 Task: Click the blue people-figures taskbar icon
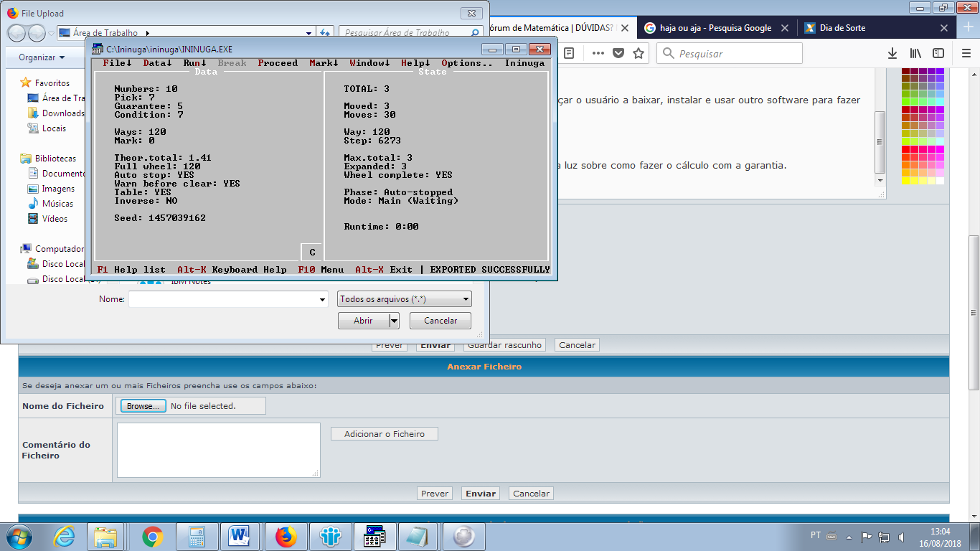tap(330, 537)
